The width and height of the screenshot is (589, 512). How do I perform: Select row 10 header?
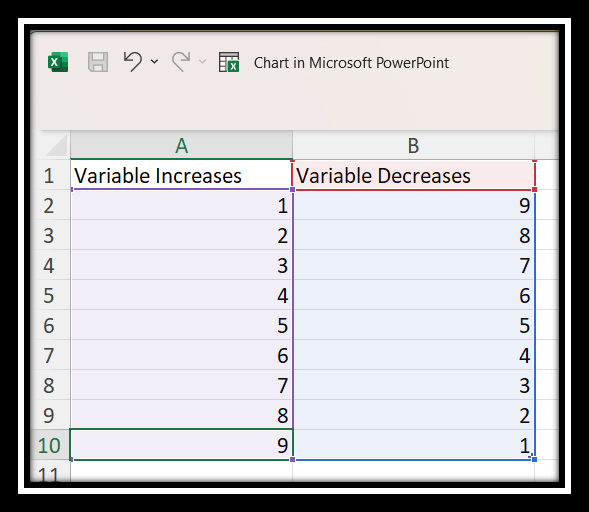(x=49, y=445)
